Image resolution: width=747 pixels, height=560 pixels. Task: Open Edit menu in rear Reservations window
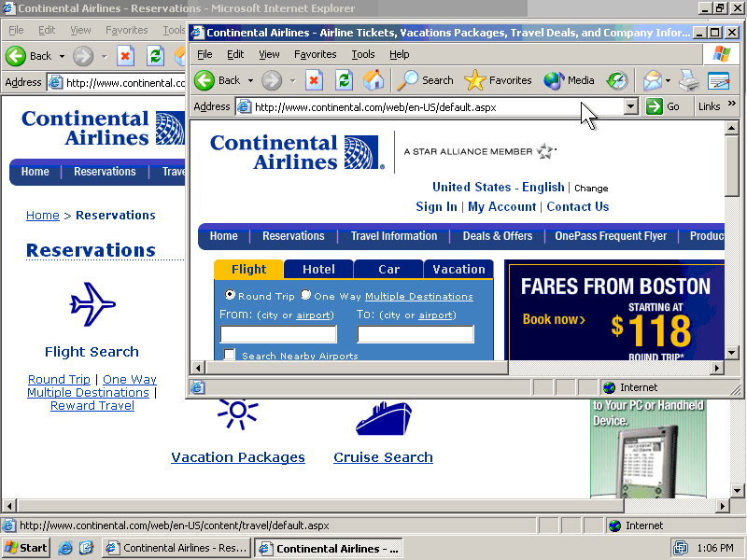point(47,30)
